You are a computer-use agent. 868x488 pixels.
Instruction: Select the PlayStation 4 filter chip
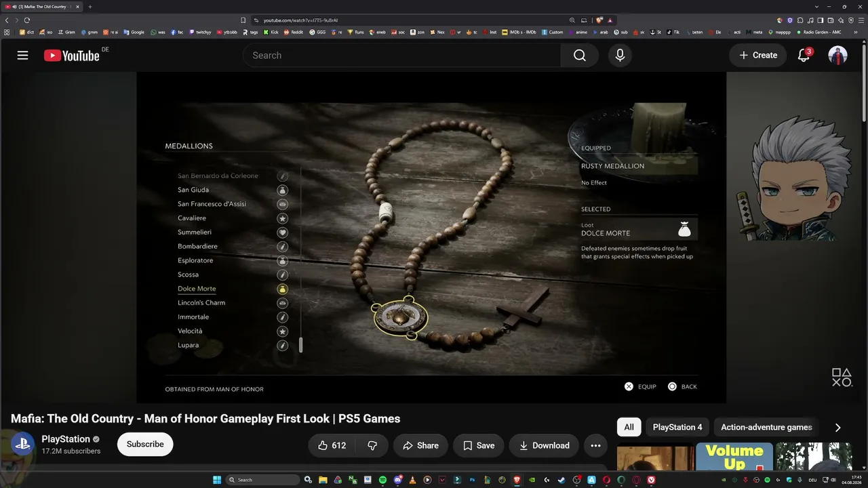pos(677,427)
